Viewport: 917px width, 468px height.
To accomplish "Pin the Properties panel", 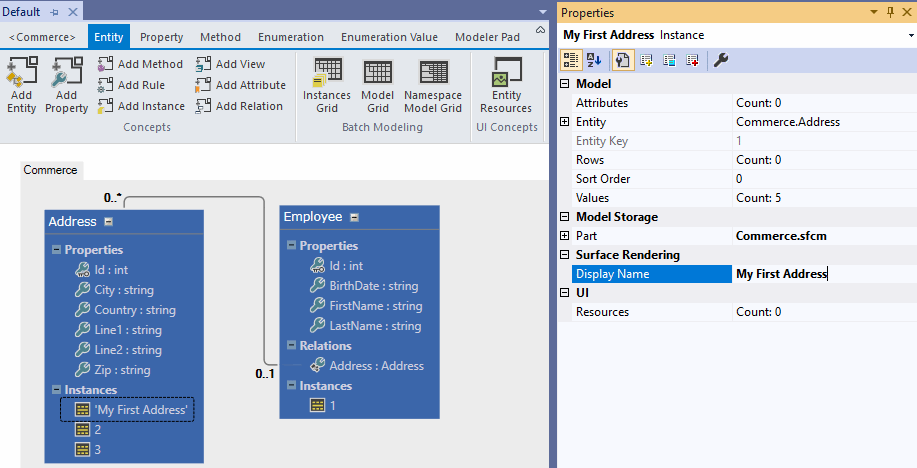I will pos(888,13).
